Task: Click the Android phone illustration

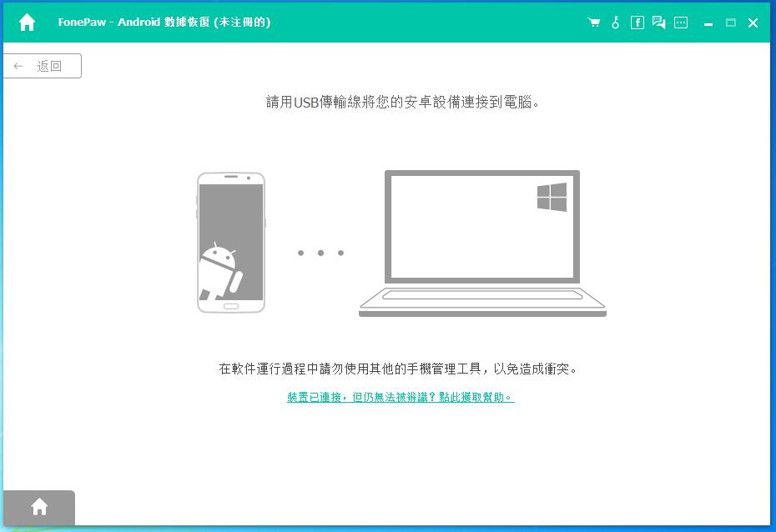Action: (231, 243)
